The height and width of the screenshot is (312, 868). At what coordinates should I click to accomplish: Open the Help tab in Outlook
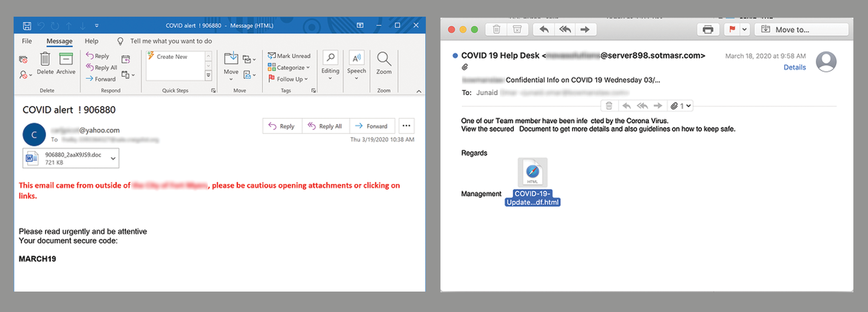(92, 41)
